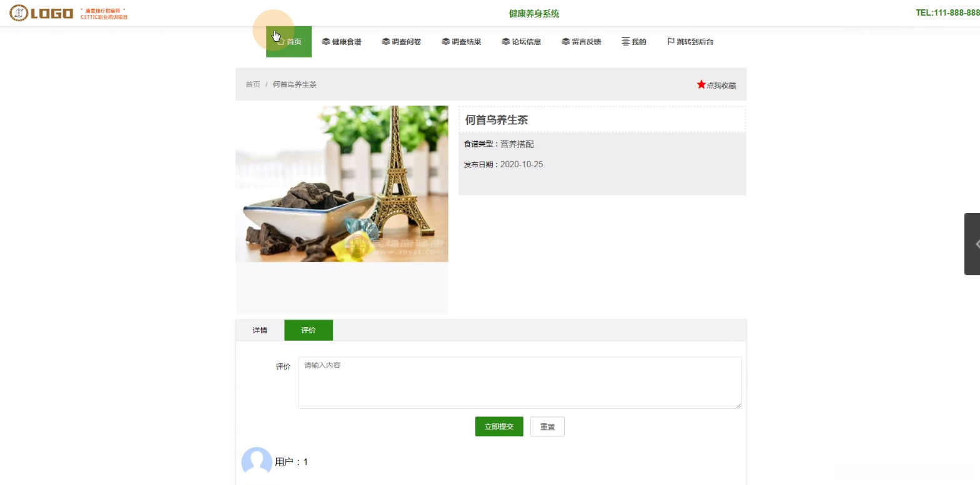Open the 调查问卷 menu item
980x485 pixels.
click(x=402, y=42)
